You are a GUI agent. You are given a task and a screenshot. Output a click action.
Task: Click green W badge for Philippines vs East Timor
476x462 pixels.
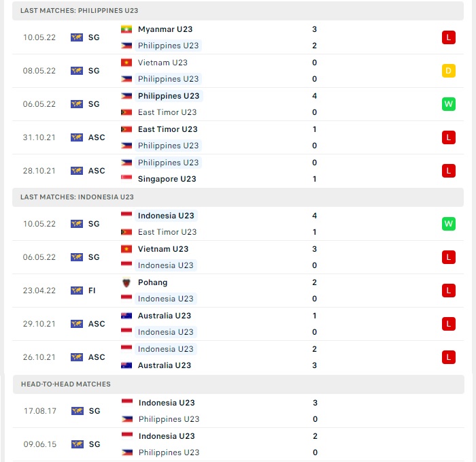pos(448,104)
